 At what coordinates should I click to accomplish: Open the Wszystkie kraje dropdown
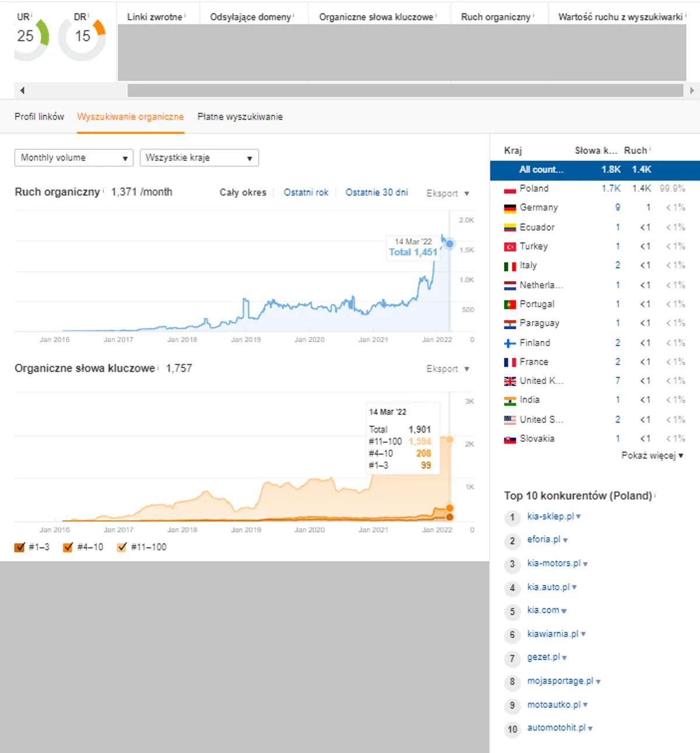(199, 158)
